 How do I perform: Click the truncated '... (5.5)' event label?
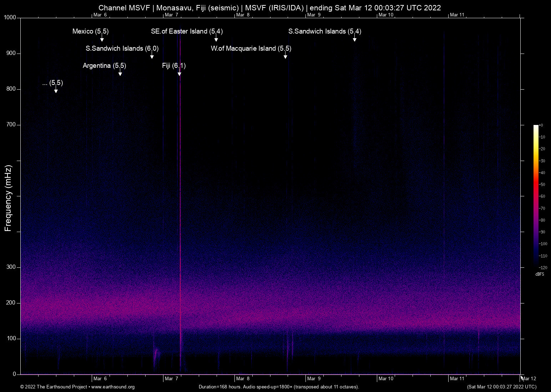(52, 83)
